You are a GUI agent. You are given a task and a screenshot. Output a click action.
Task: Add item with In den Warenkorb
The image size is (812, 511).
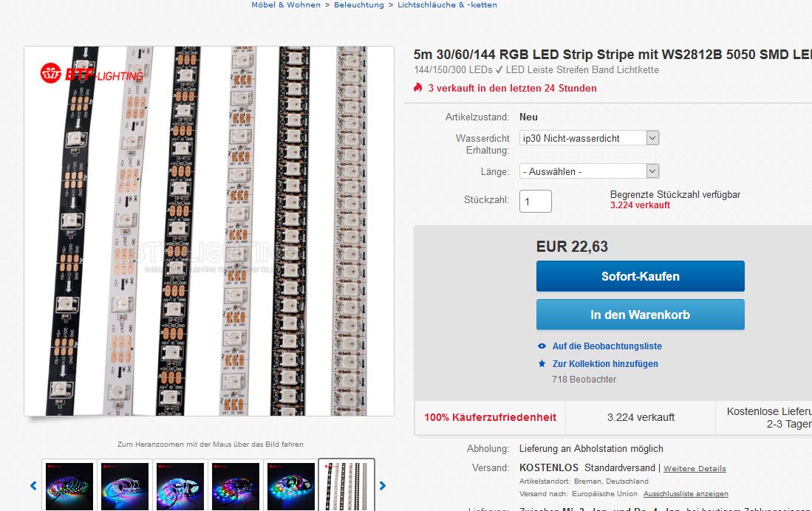pyautogui.click(x=641, y=315)
